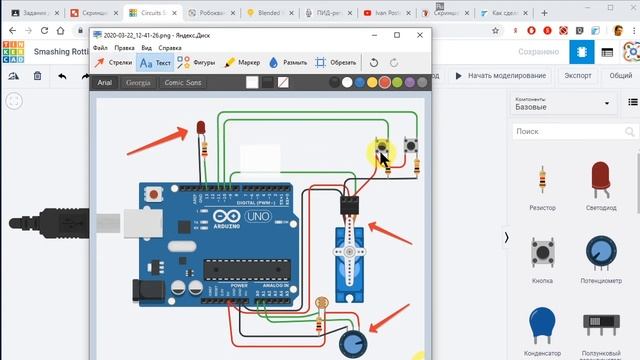The width and height of the screenshot is (640, 360).
Task: Pick the Размыть blur tool
Action: (288, 62)
